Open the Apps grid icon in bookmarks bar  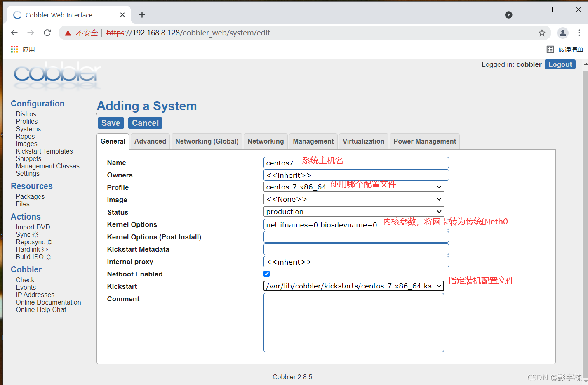pos(14,50)
